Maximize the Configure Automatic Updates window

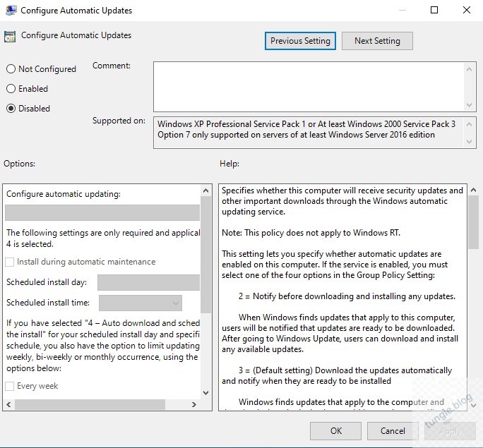tap(434, 10)
